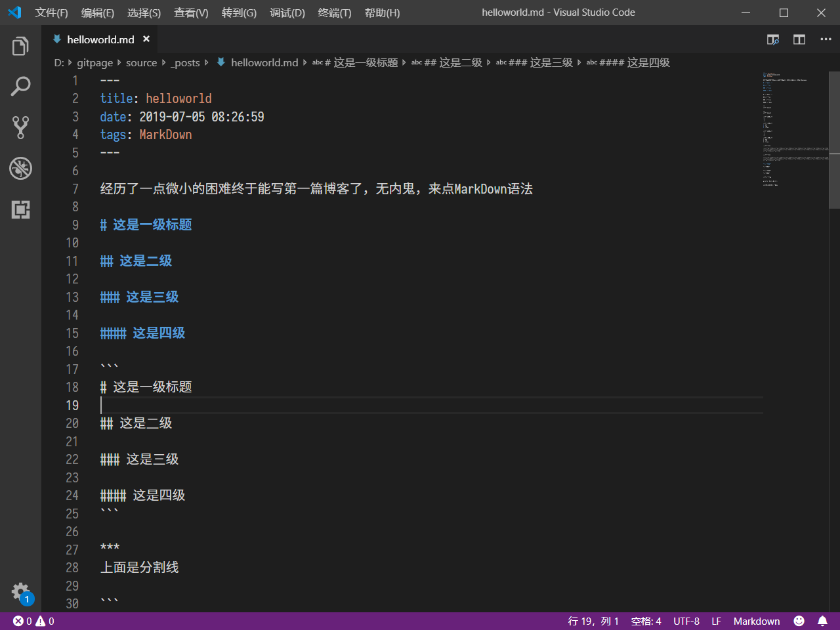This screenshot has height=630, width=840.
Task: Expand the helloworld.md breadcrumb item
Action: coord(264,62)
